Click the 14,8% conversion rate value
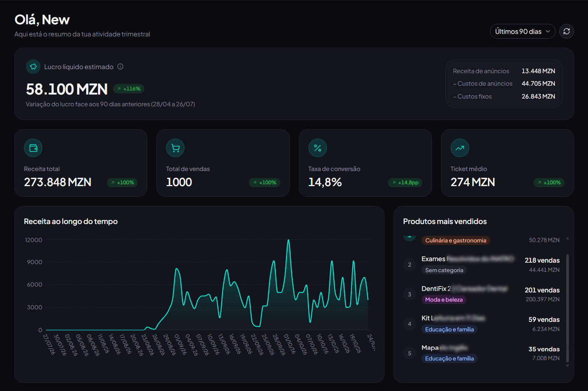 click(325, 182)
